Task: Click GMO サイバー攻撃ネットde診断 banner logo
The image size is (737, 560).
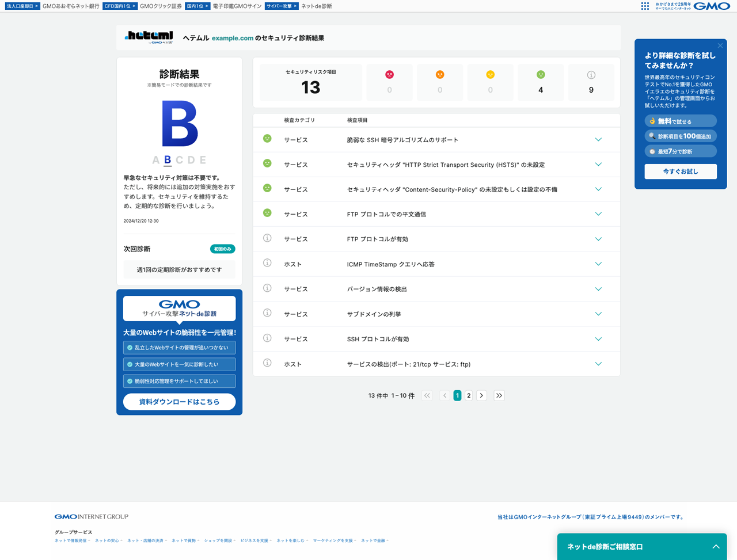Action: point(179,308)
